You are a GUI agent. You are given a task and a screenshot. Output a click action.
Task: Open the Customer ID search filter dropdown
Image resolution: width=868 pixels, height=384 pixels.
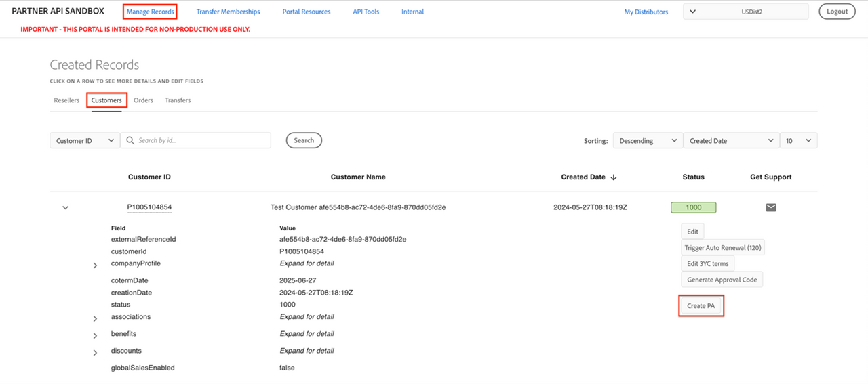point(85,140)
